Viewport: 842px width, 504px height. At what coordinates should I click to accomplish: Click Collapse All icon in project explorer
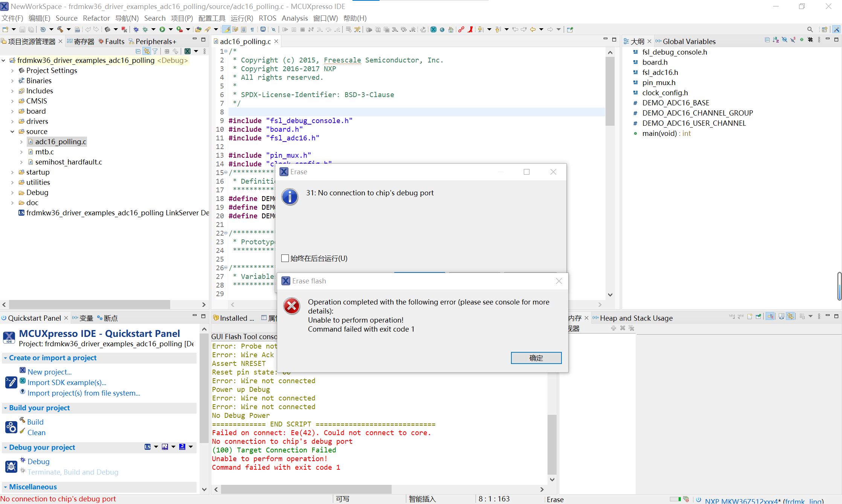point(138,51)
